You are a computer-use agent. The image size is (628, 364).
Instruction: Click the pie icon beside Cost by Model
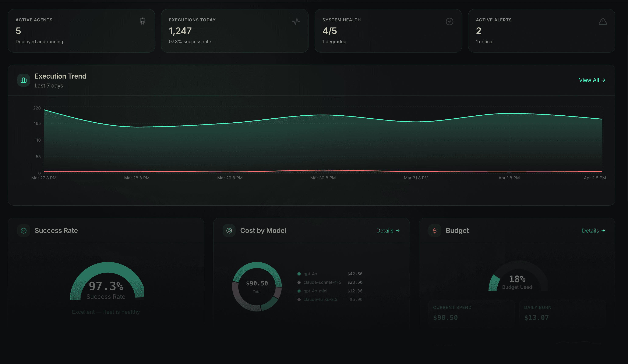coord(229,231)
